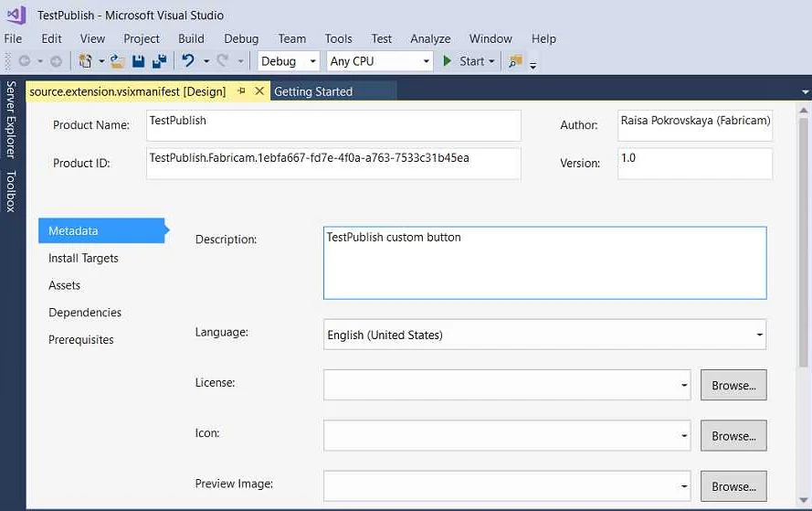Click the Save icon in toolbar

[x=138, y=61]
